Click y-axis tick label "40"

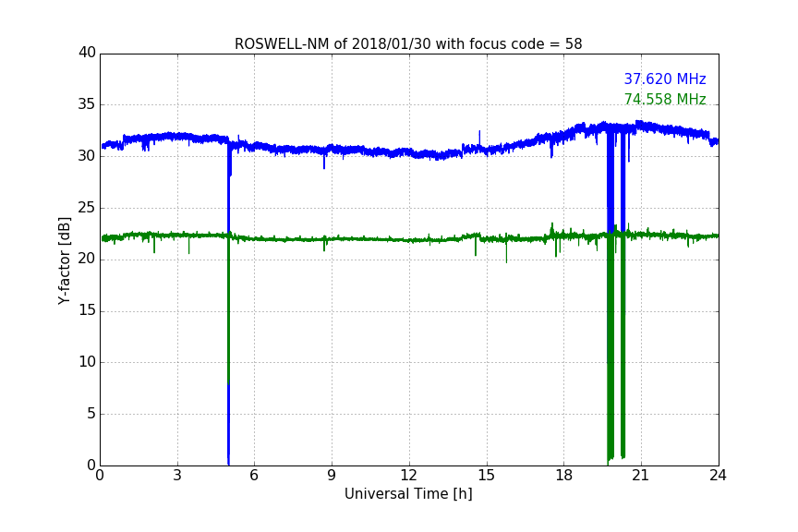click(87, 53)
